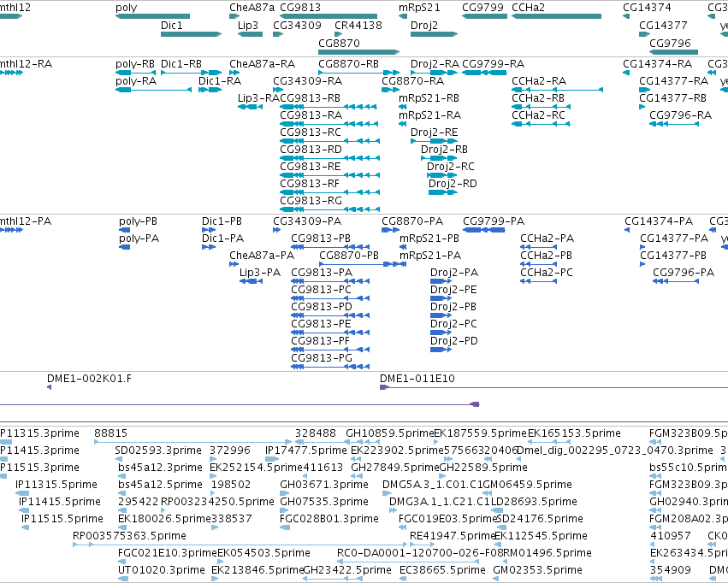Select the CCHa2-PB protein
The height and width of the screenshot is (583, 728).
pos(539,264)
